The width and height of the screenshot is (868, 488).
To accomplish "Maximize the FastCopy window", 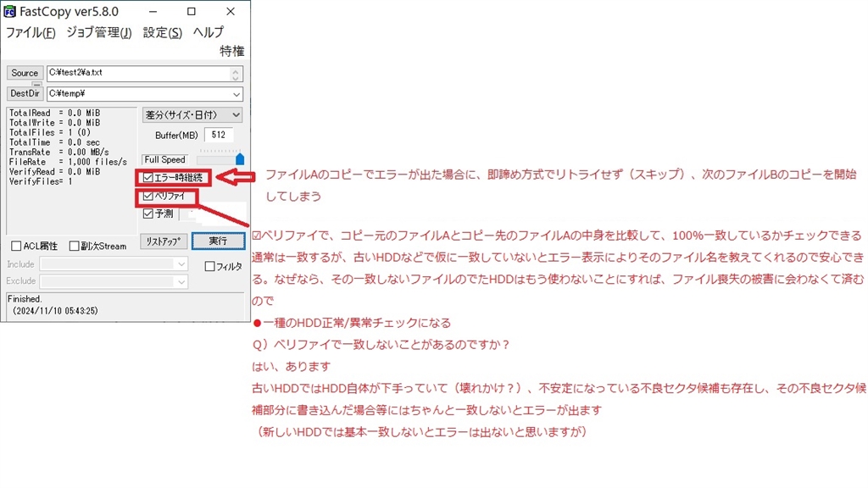I will point(192,12).
